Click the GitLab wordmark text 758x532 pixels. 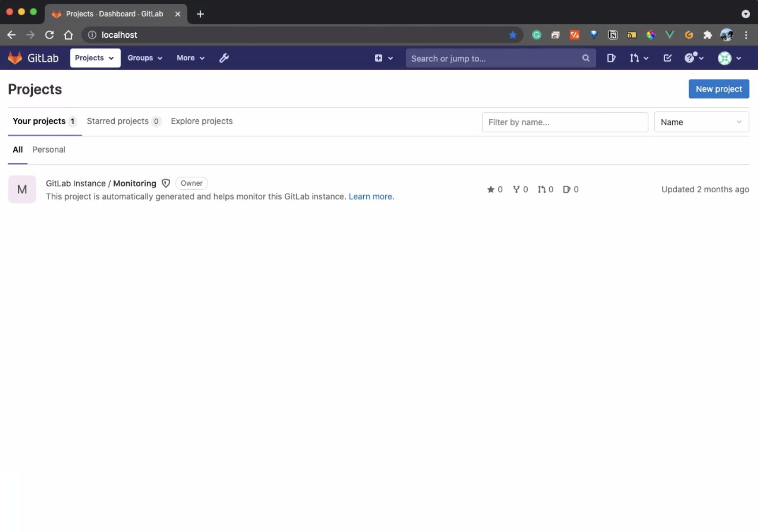pyautogui.click(x=43, y=58)
